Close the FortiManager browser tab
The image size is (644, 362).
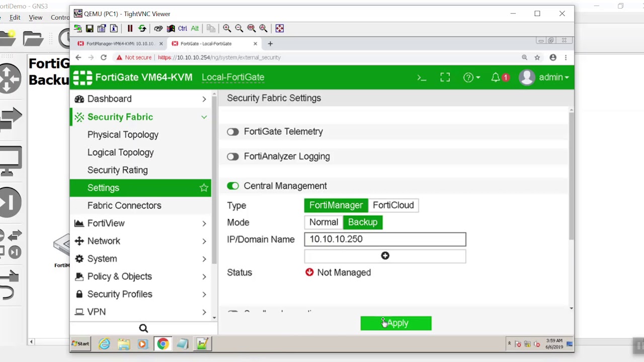[x=161, y=44]
